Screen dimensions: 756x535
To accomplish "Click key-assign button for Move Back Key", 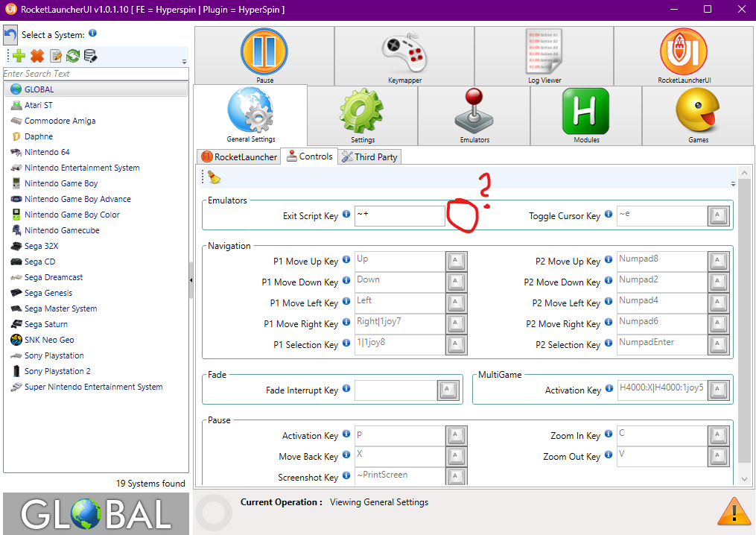I will (x=456, y=456).
